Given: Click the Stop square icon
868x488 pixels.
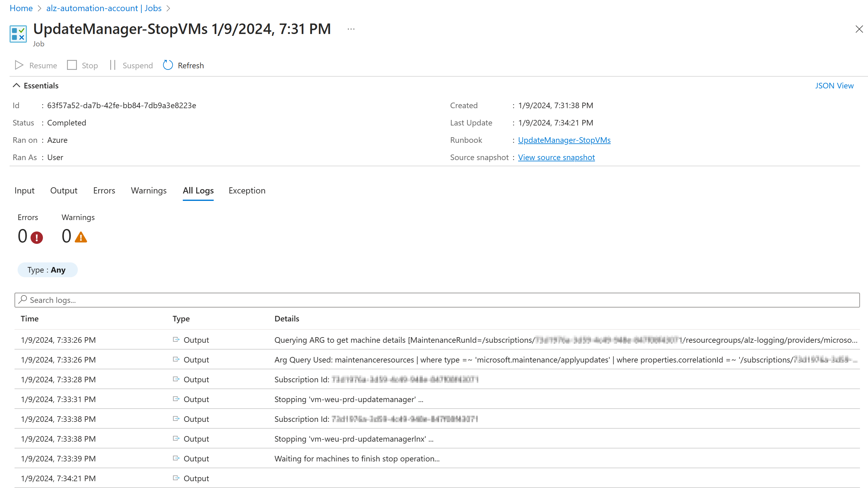Looking at the screenshot, I should pos(72,65).
